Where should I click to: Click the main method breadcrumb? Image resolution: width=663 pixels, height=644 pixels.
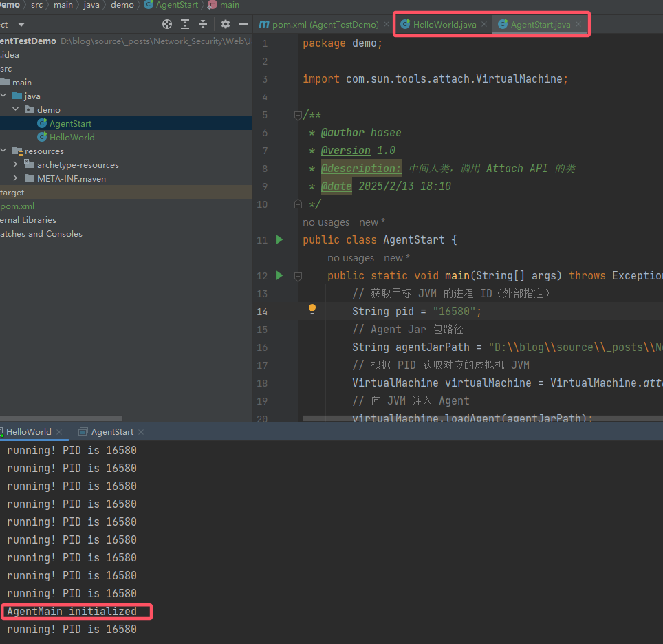pyautogui.click(x=224, y=5)
